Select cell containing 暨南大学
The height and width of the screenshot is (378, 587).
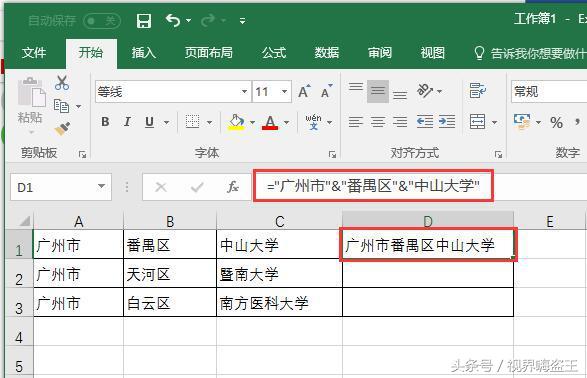pyautogui.click(x=279, y=274)
